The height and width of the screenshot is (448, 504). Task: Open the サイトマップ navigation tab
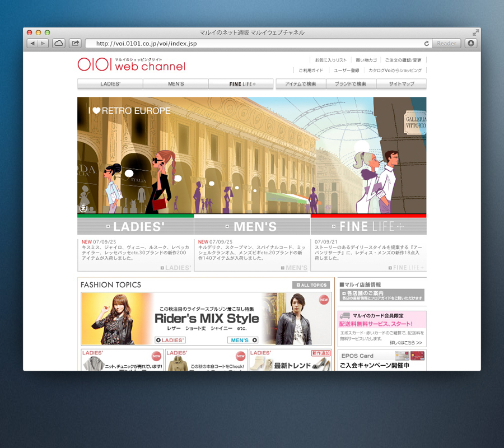[x=402, y=84]
